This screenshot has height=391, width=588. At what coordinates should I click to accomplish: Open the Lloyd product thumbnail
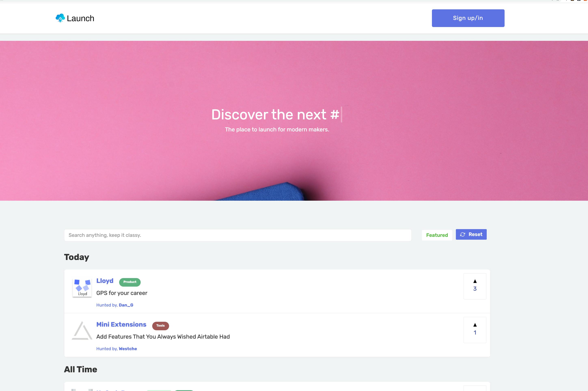point(82,288)
